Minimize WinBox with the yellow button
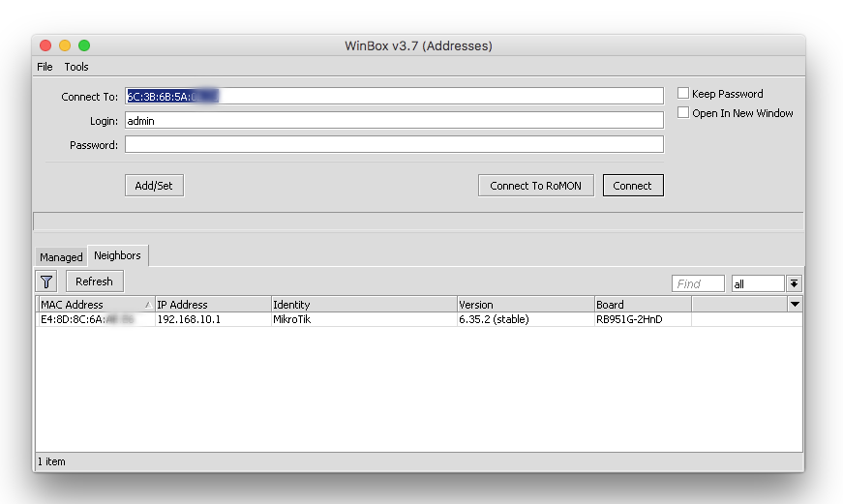843x504 pixels. coord(65,45)
